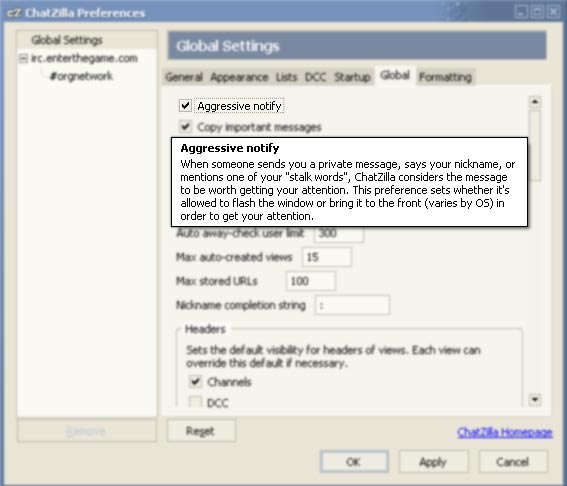Focus the Nickname completion string field

tap(352, 305)
